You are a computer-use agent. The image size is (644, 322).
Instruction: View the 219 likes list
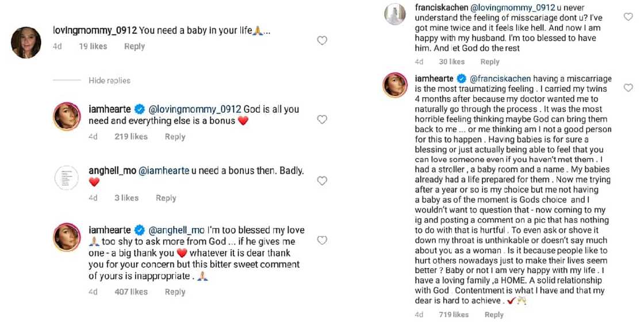(x=131, y=136)
